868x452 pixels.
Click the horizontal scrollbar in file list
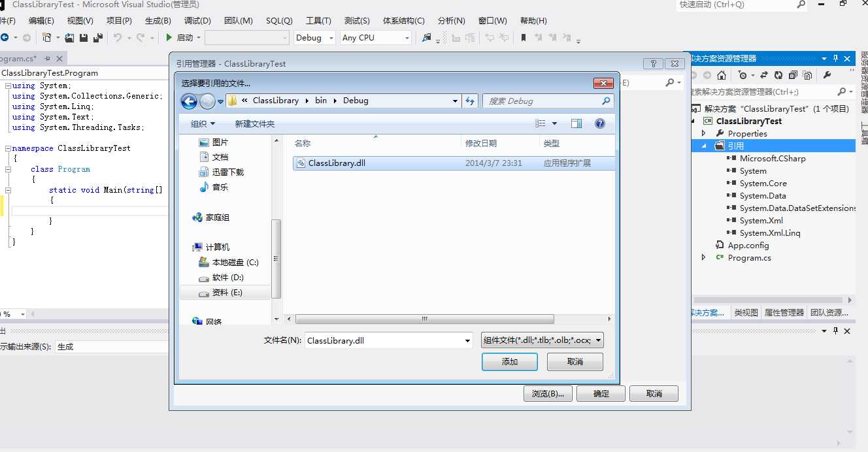tap(424, 319)
